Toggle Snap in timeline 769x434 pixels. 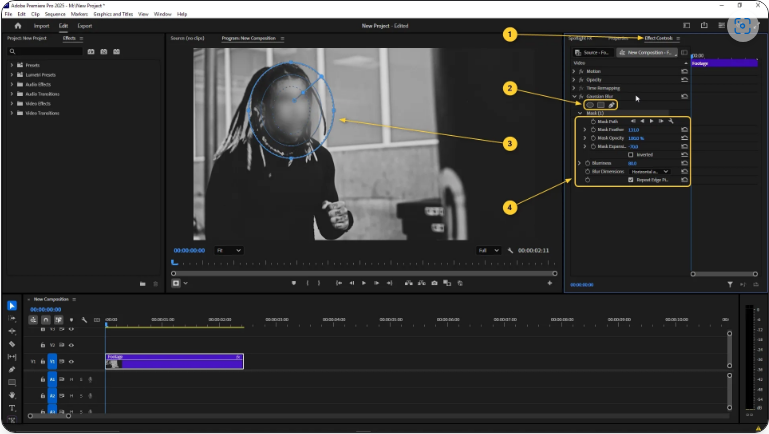(46, 320)
